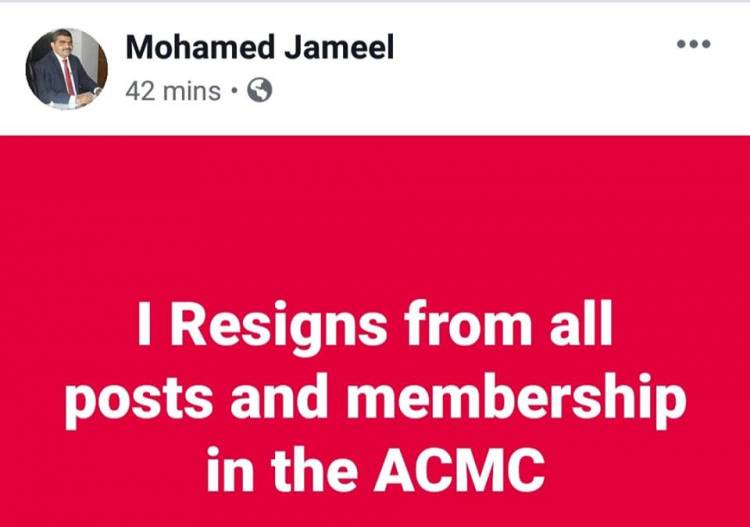Click the word 'and' in the post
The image size is (750, 527).
279,397
